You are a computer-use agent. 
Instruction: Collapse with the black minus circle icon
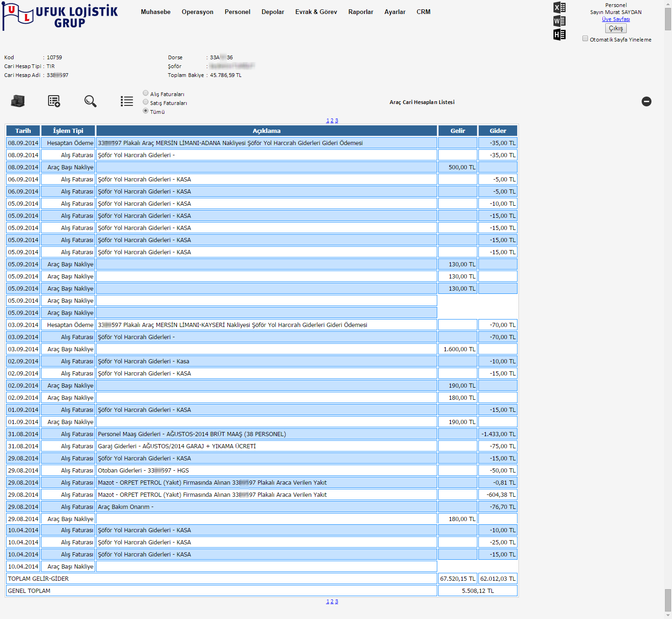[x=646, y=101]
